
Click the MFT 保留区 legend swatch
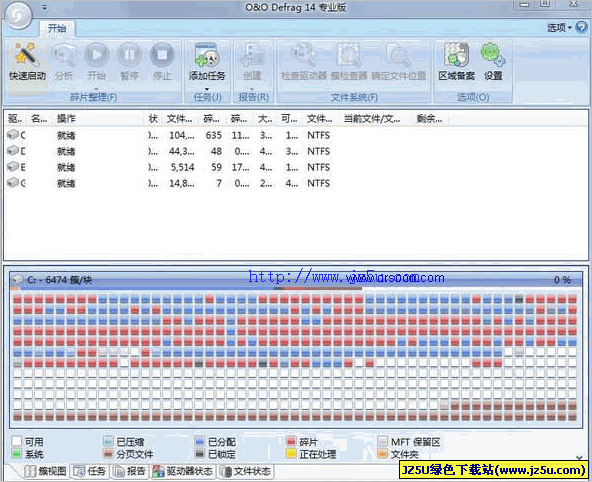tap(382, 441)
